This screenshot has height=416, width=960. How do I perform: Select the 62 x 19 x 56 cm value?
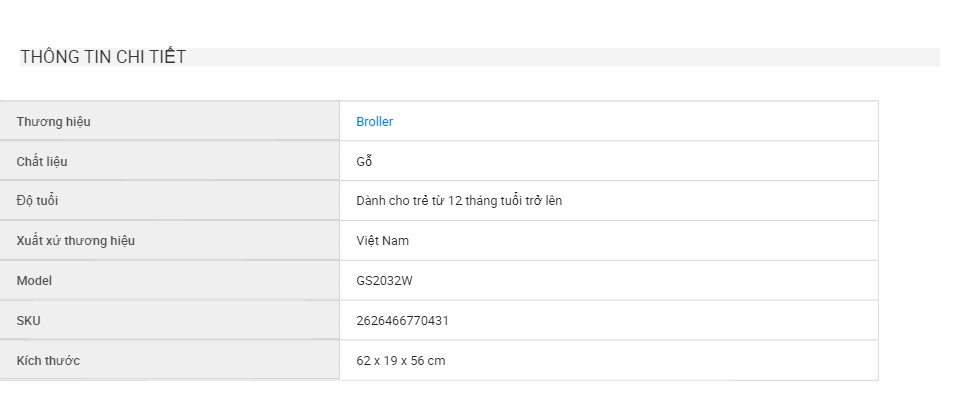401,360
